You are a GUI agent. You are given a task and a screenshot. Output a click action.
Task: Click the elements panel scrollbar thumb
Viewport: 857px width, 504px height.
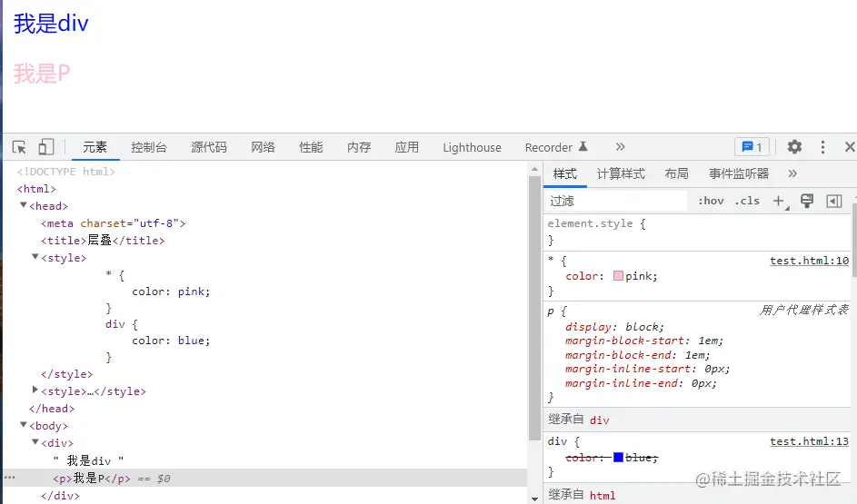click(x=534, y=309)
